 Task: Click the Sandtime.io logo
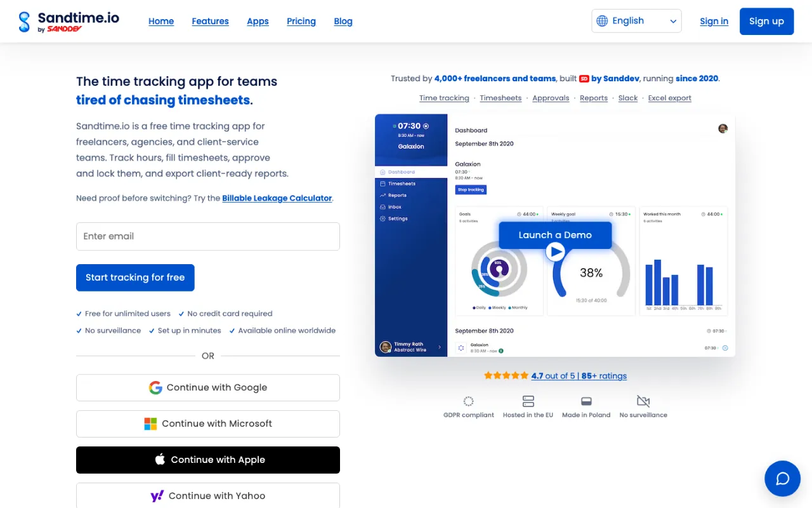pyautogui.click(x=69, y=22)
